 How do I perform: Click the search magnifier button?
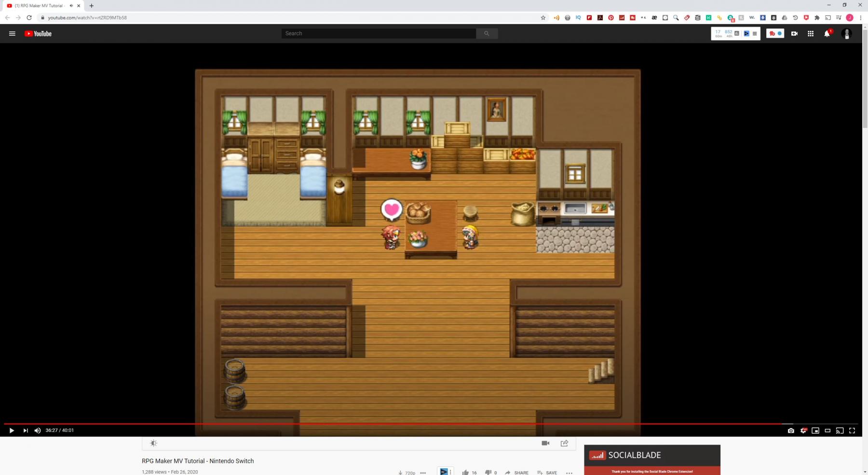point(487,33)
